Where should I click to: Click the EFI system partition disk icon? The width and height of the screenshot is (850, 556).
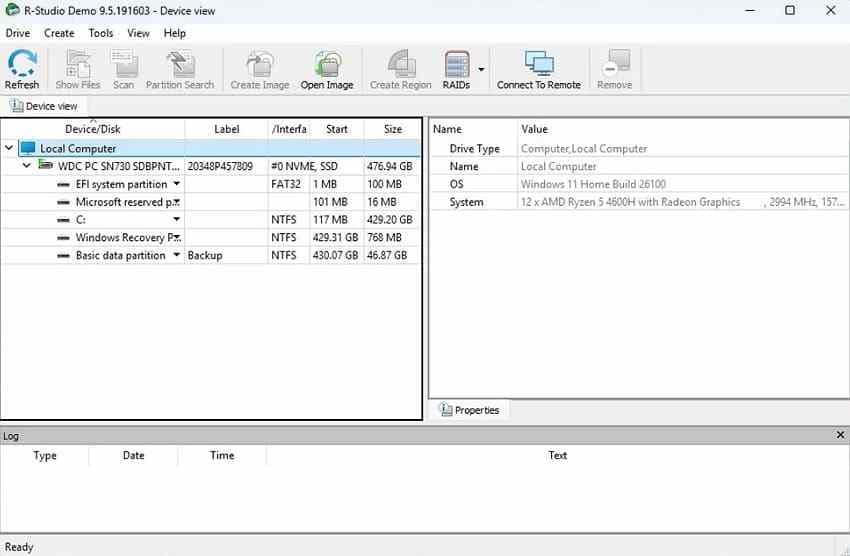click(x=63, y=184)
